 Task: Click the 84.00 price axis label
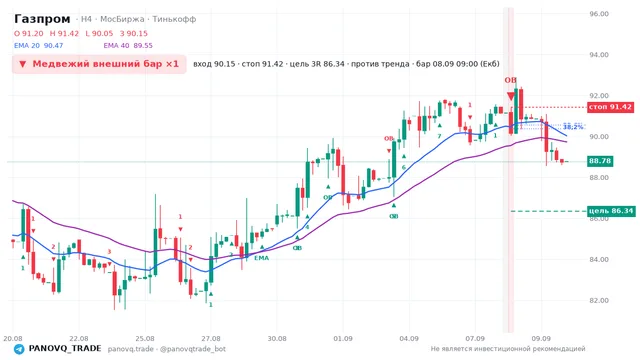(x=599, y=260)
